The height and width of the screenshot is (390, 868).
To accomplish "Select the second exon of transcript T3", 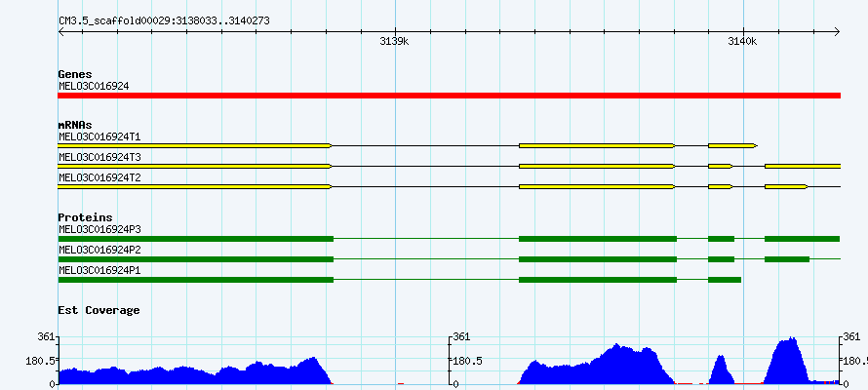I will click(597, 166).
